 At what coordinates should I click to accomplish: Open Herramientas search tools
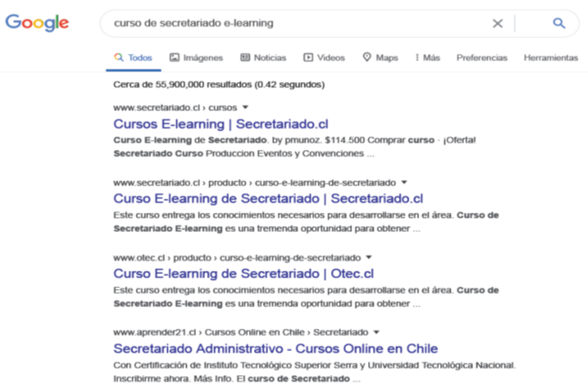(550, 58)
